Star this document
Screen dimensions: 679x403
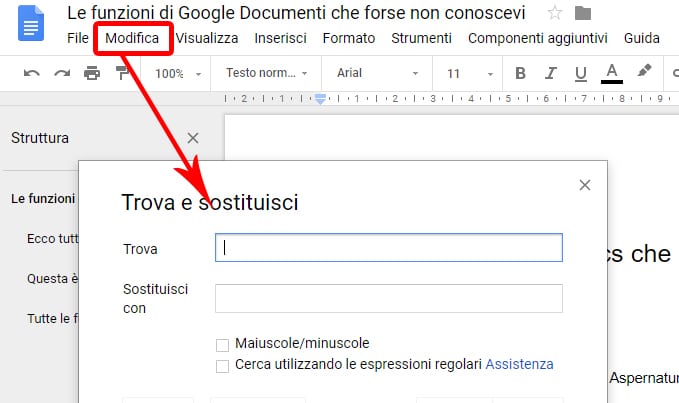[x=554, y=14]
